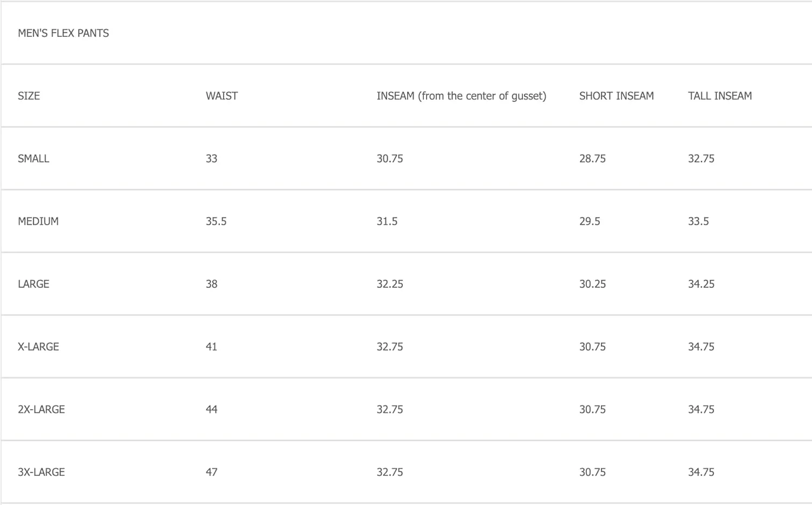Click the tall inseam value 33.5
Image resolution: width=812 pixels, height=505 pixels.
698,221
